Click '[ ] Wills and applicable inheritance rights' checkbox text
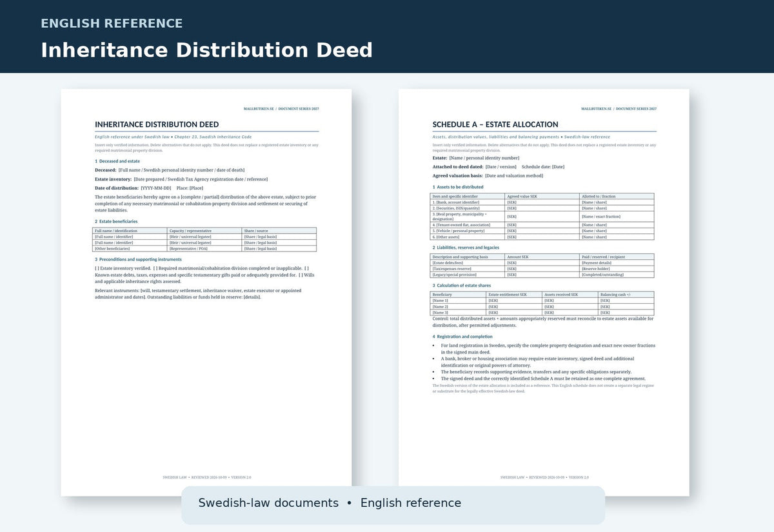 point(205,278)
